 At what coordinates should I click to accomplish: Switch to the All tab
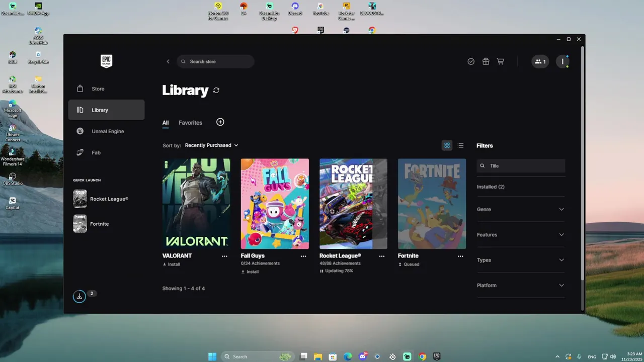[166, 123]
